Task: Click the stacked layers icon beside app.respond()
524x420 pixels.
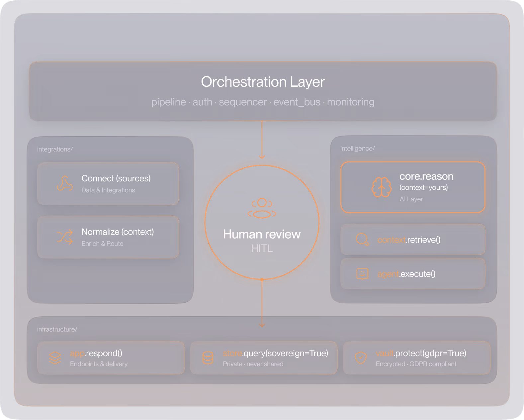Action: 55,358
